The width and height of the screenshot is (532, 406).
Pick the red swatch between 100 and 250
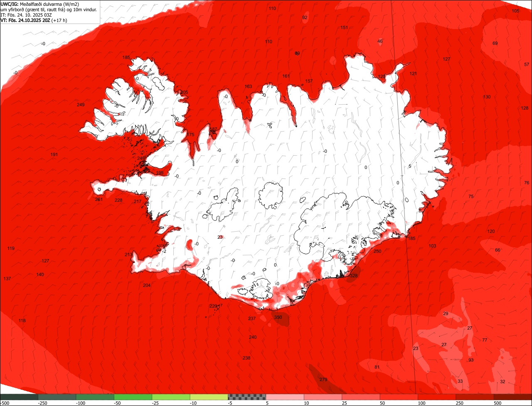pos(437,397)
